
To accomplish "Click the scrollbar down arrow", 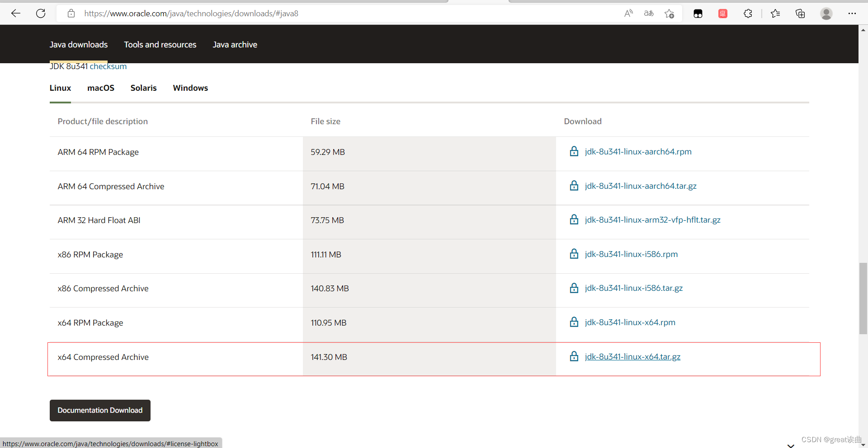I will (863, 444).
